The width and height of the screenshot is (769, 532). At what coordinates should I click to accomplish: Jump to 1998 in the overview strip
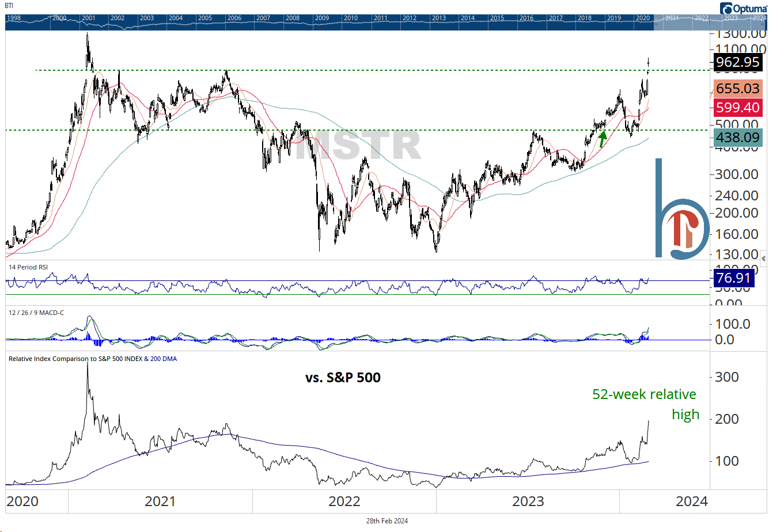point(14,18)
